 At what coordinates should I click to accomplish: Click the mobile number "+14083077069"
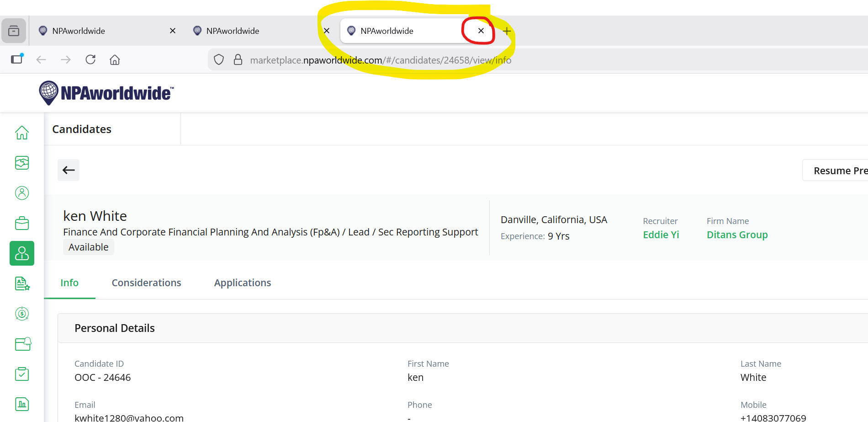[x=773, y=418]
